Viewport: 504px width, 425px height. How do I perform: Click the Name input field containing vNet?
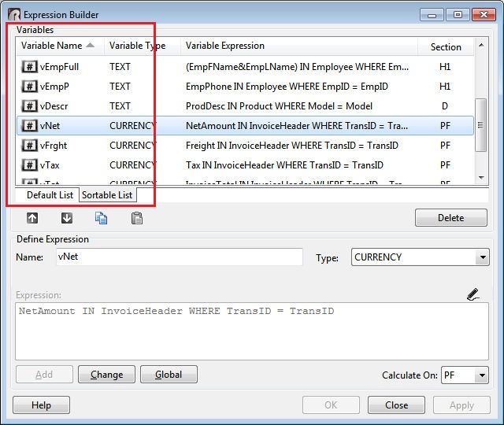pyautogui.click(x=178, y=257)
